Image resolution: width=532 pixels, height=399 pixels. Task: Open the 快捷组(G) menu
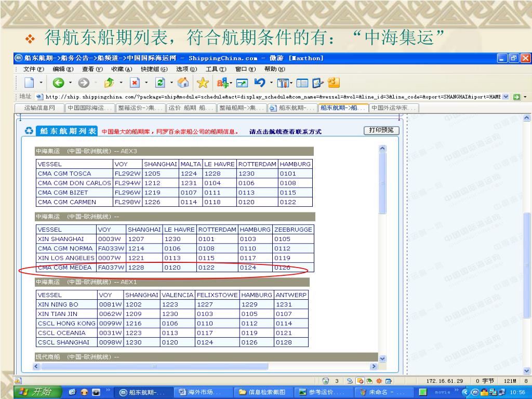tap(154, 69)
